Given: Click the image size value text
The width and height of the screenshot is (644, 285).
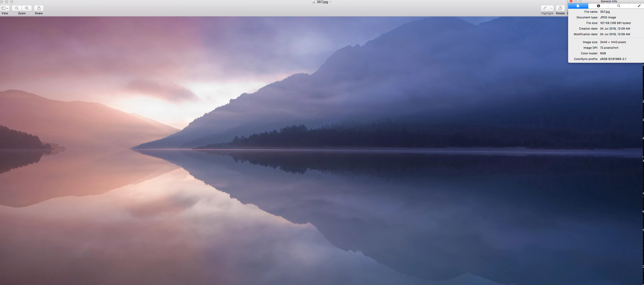Looking at the screenshot, I should click(x=613, y=42).
